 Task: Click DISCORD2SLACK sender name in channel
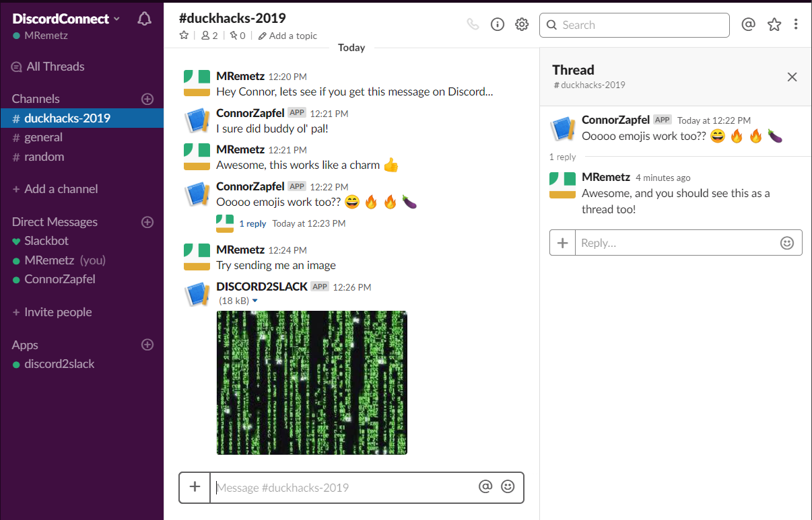click(x=262, y=287)
